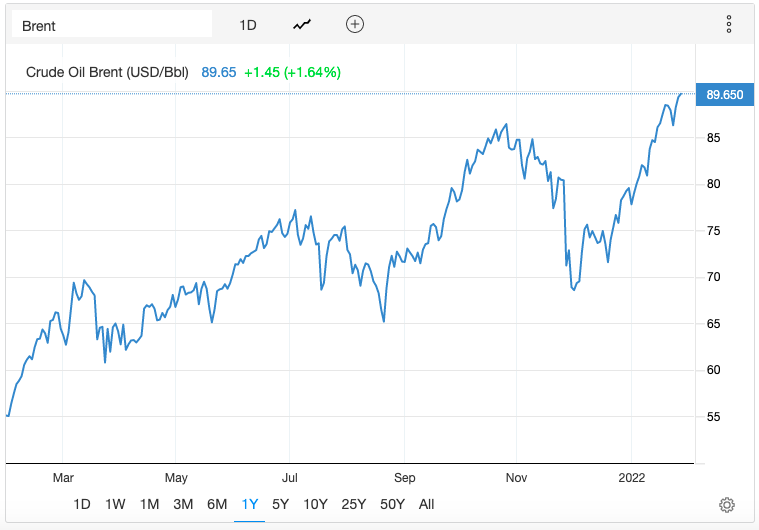Switch to 3M time range
Screen dimensions: 759x530
pos(183,504)
